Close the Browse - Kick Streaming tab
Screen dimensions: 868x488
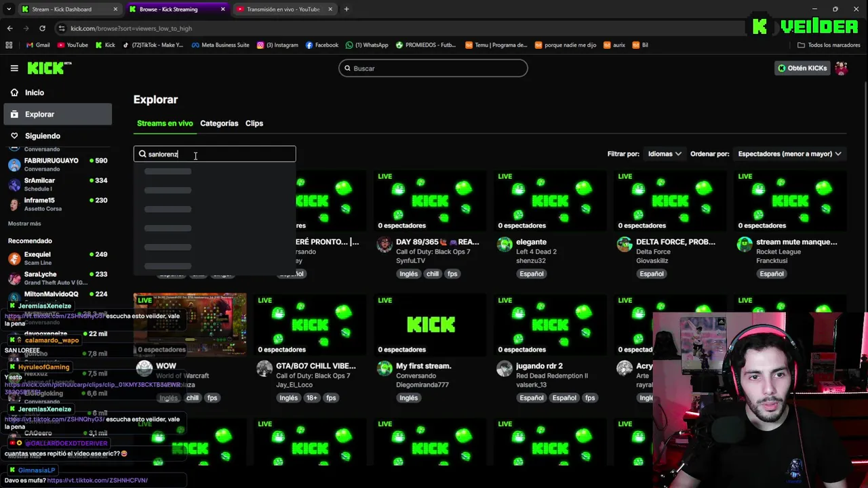[x=223, y=9]
